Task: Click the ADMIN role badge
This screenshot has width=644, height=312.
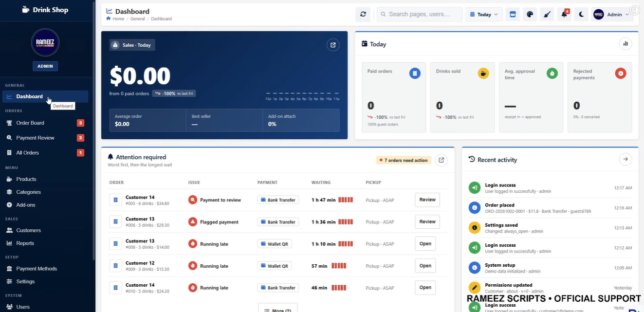Action: click(x=45, y=66)
